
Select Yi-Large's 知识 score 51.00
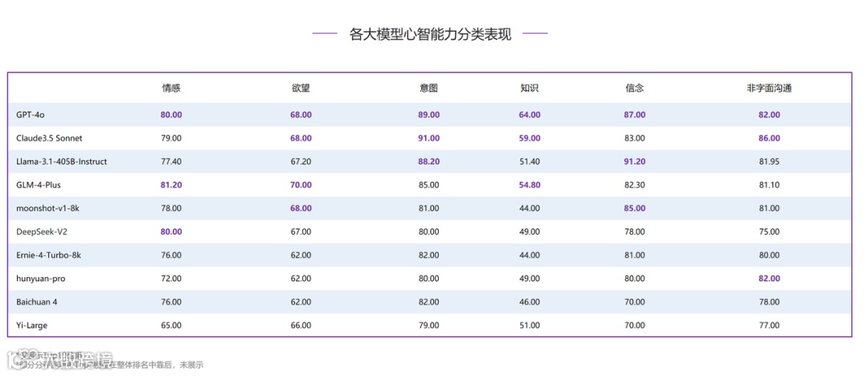click(529, 325)
